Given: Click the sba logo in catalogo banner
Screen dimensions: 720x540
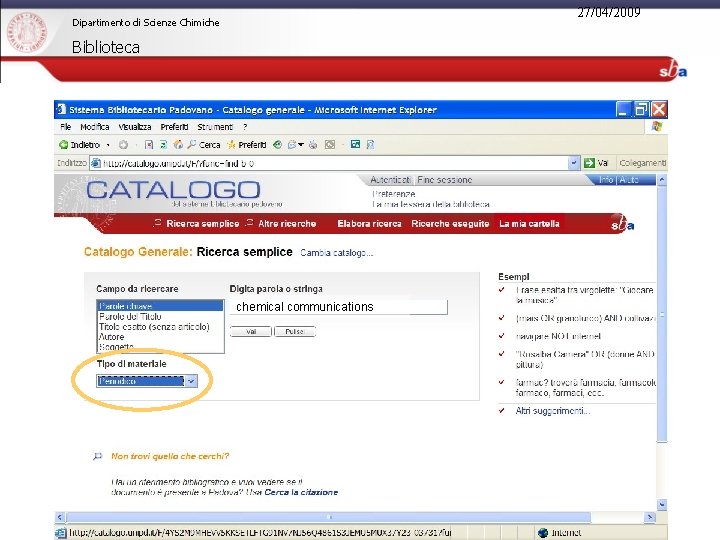Looking at the screenshot, I should (623, 224).
